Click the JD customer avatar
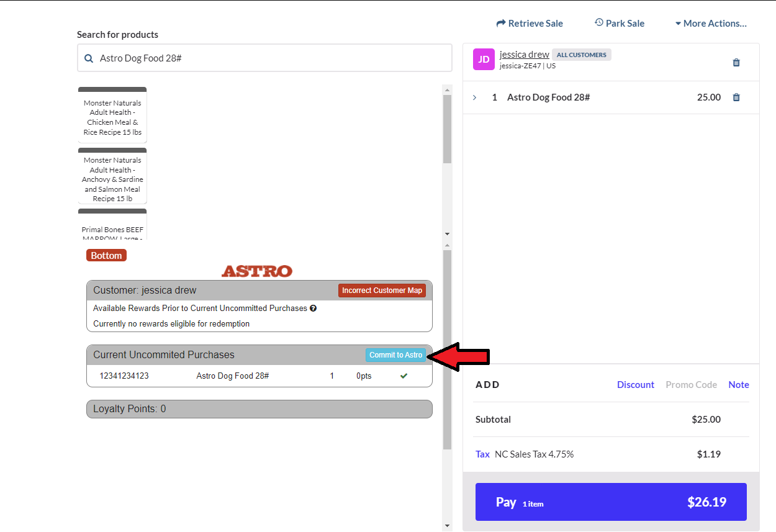776x532 pixels. coord(484,60)
